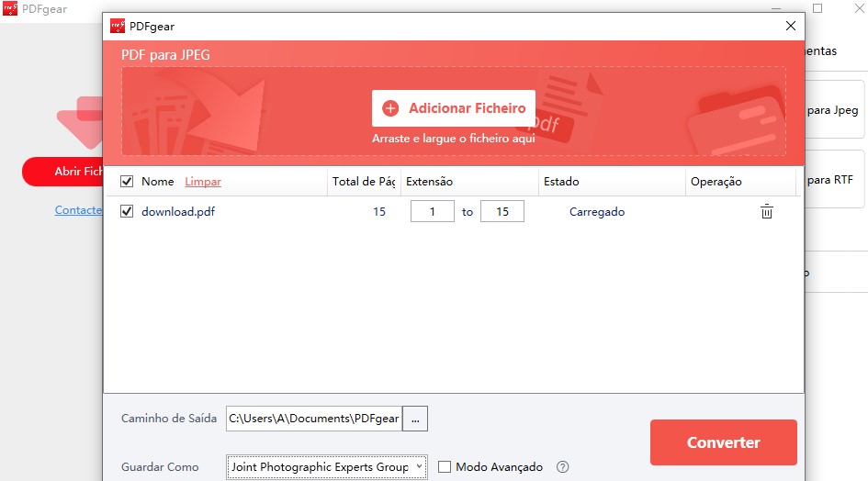Click the PDFgear logo in main window

[x=11, y=8]
